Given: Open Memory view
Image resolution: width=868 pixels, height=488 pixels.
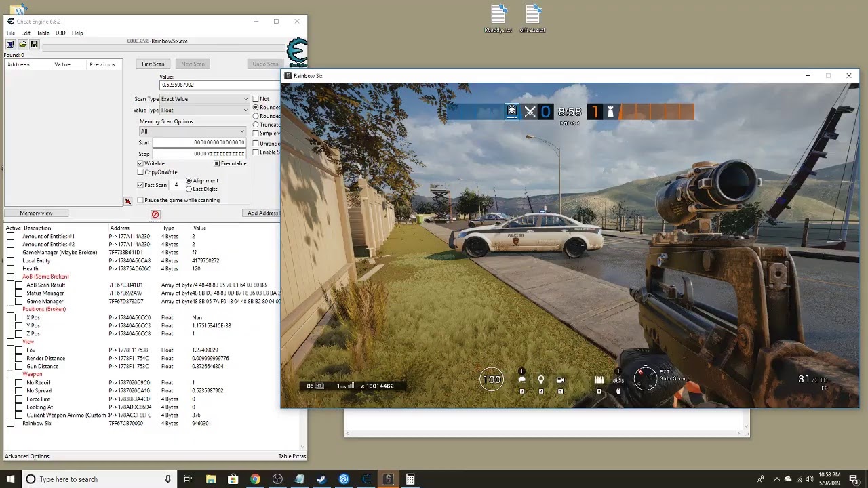Looking at the screenshot, I should (x=37, y=213).
